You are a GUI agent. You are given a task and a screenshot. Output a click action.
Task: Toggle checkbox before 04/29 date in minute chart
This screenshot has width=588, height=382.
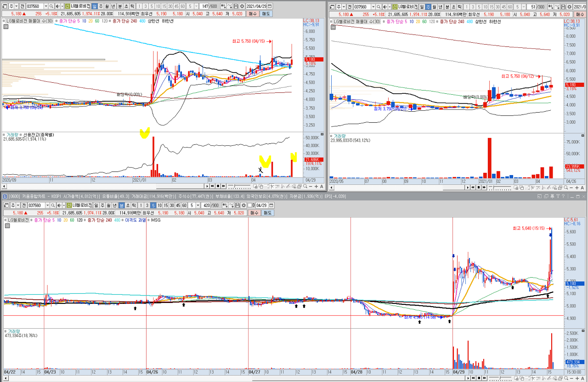coord(250,205)
